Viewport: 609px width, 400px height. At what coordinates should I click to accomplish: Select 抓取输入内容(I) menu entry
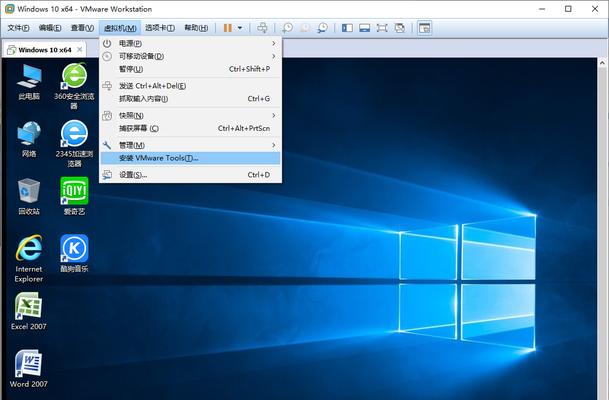[x=190, y=99]
